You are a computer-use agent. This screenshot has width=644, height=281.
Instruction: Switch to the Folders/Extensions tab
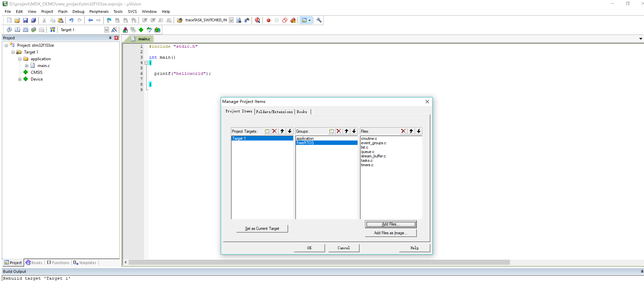click(275, 112)
